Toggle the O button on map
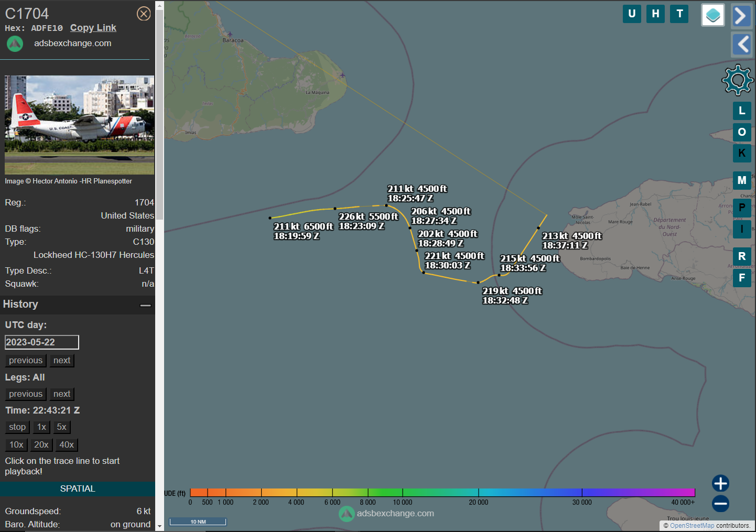This screenshot has height=532, width=756. point(742,132)
